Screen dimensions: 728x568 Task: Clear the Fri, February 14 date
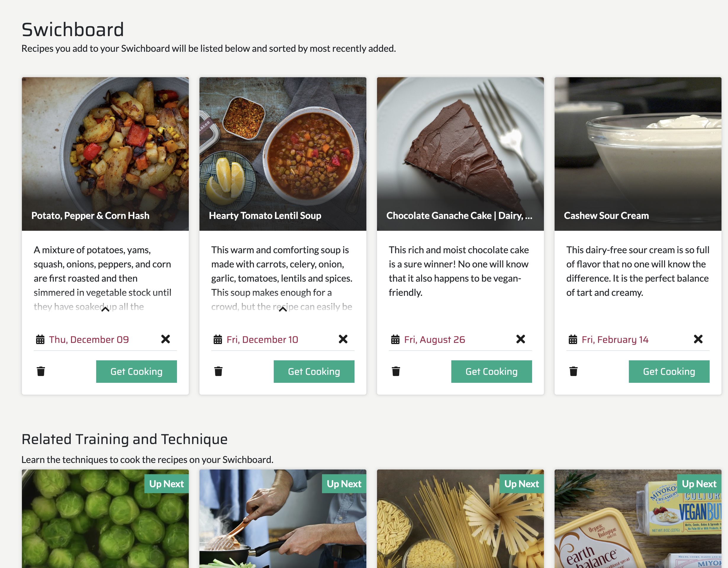pos(698,339)
